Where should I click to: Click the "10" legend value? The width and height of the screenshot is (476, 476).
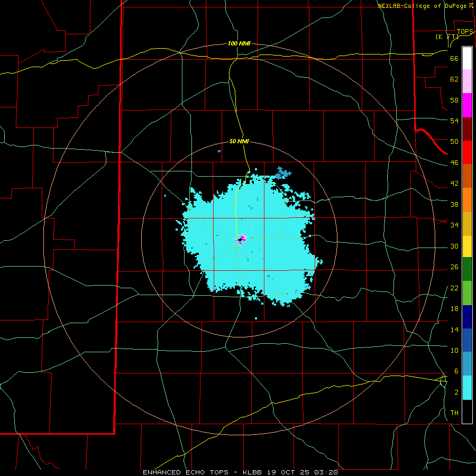point(454,350)
